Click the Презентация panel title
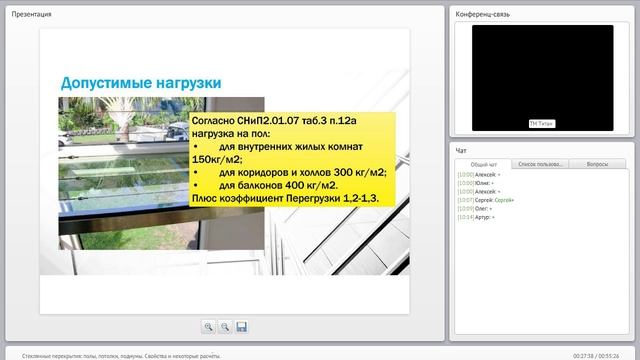The height and width of the screenshot is (360, 640). click(x=31, y=14)
